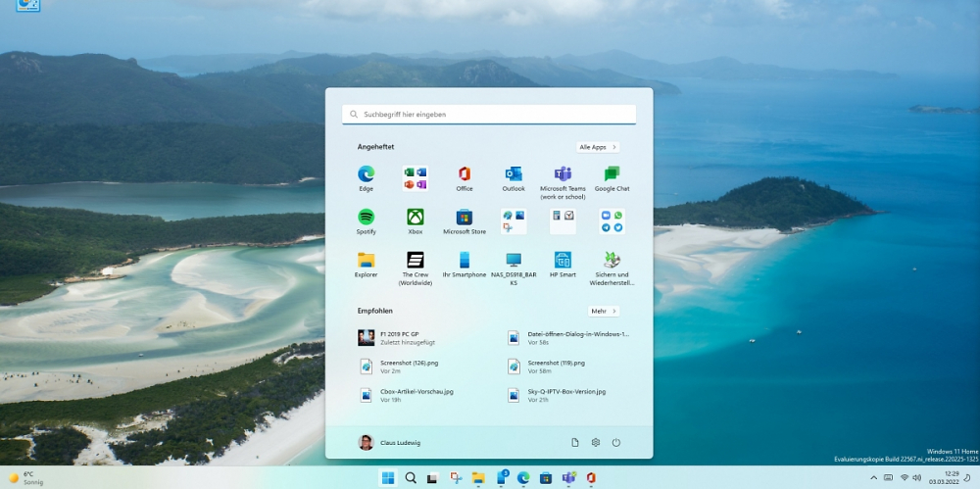The width and height of the screenshot is (980, 489).
Task: Open the Office apps folder with Excel
Action: [415, 178]
